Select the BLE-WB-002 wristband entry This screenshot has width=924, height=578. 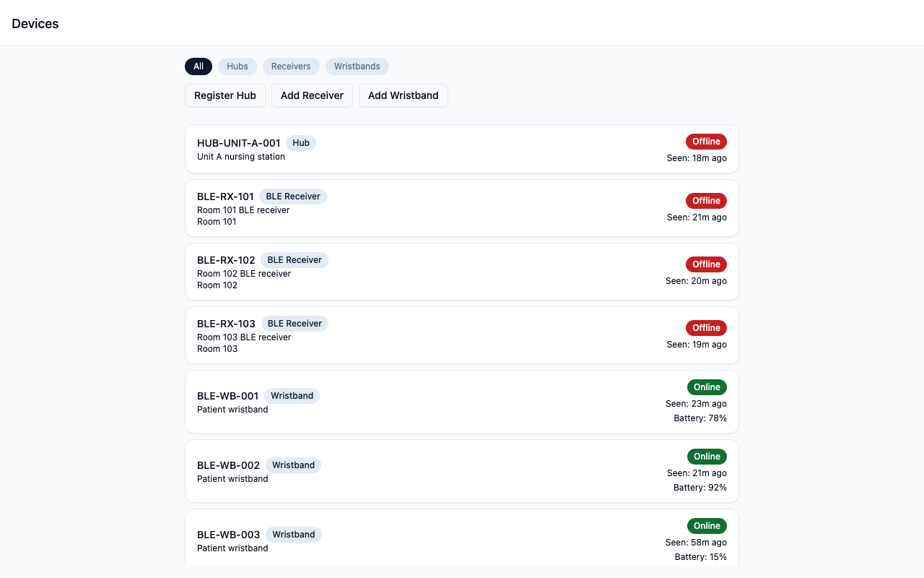pos(462,471)
